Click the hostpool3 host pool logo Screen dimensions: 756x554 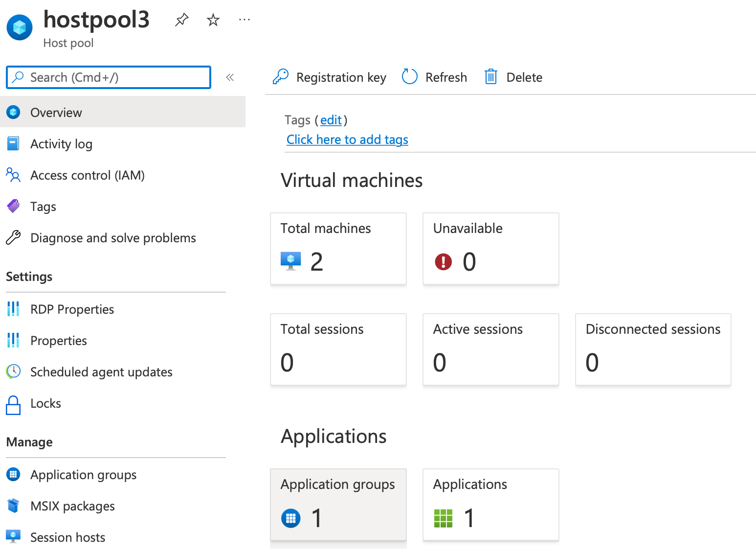pos(20,27)
